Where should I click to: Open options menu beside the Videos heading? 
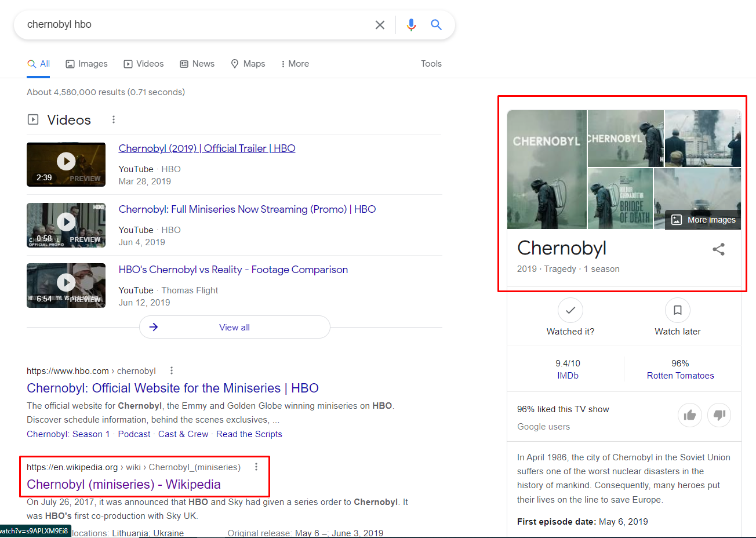tap(114, 119)
